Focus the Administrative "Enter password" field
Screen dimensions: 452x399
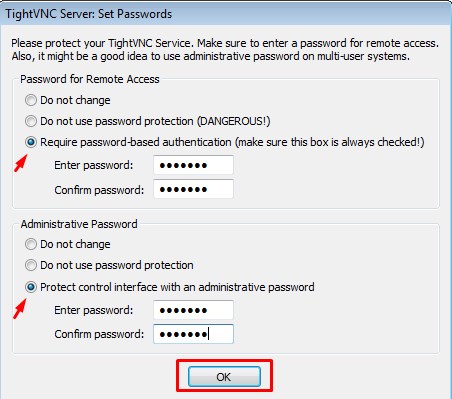[x=193, y=310]
